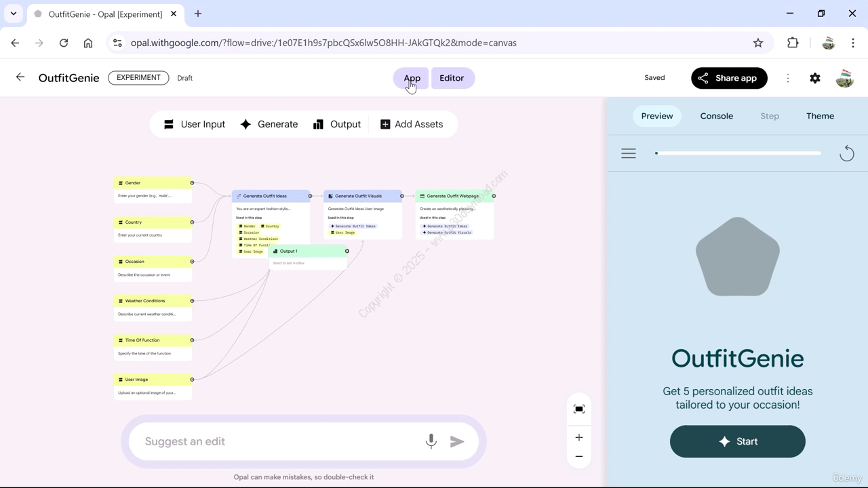This screenshot has height=488, width=868.
Task: Add a User Input step
Action: pos(195,124)
